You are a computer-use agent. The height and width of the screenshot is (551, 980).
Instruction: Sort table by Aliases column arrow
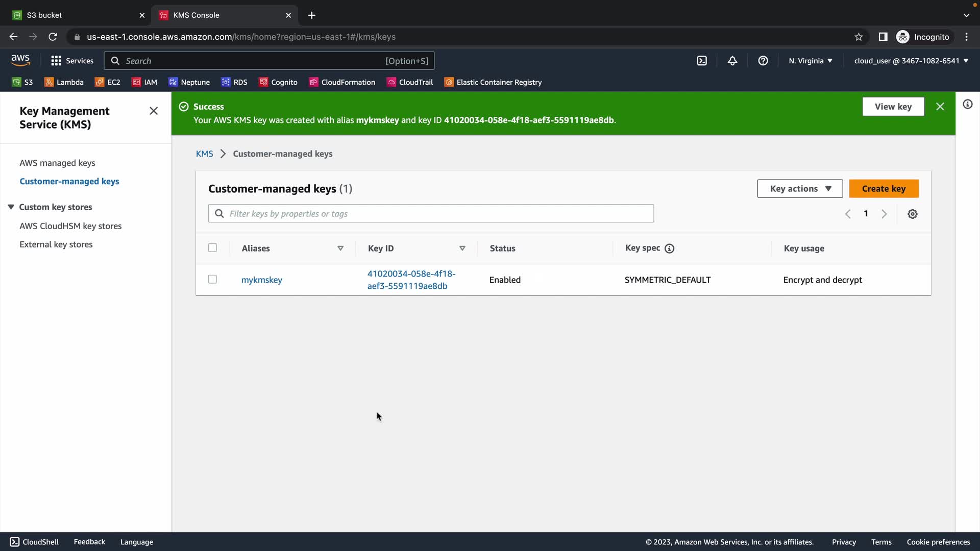[x=340, y=248]
